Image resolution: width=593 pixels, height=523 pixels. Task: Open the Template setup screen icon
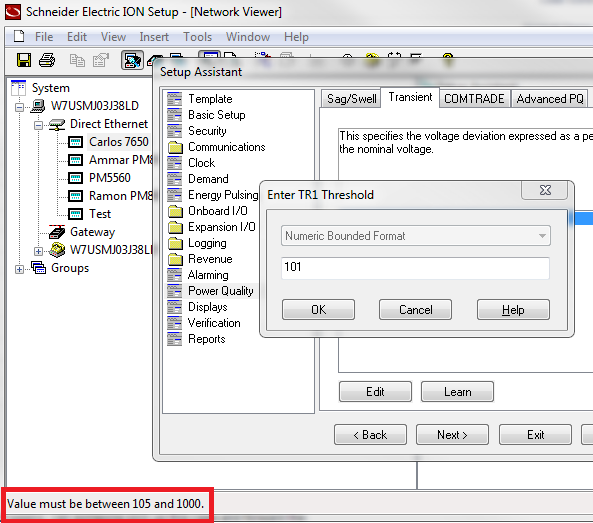point(174,99)
